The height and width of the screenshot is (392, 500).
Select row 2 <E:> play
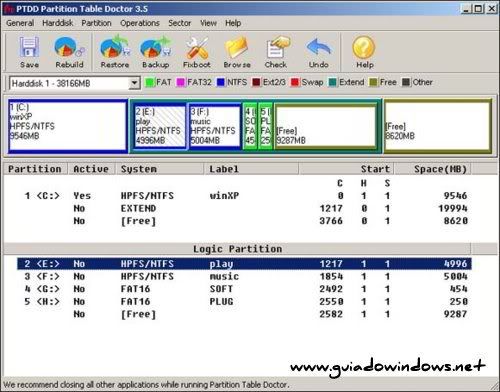244,264
